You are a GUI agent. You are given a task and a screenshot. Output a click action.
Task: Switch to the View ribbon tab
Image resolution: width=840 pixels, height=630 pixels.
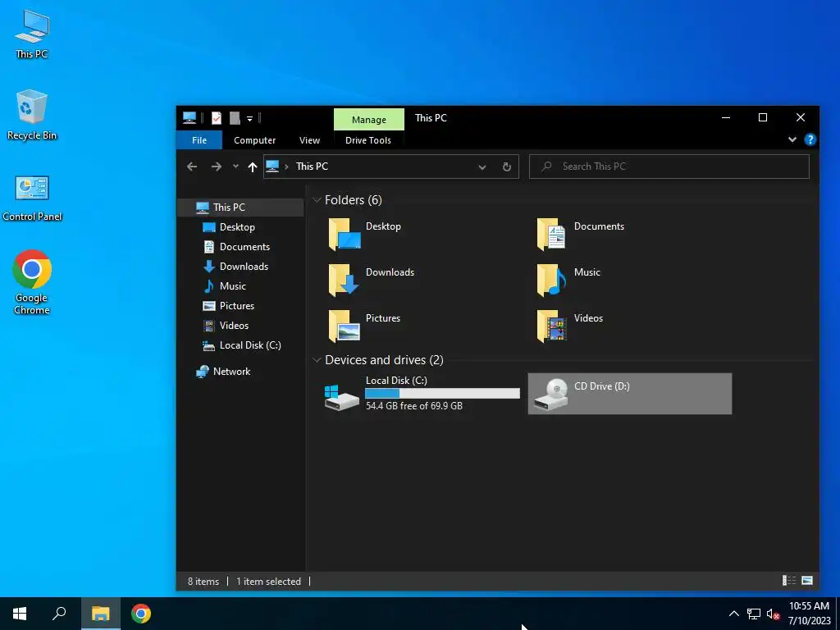click(x=309, y=140)
